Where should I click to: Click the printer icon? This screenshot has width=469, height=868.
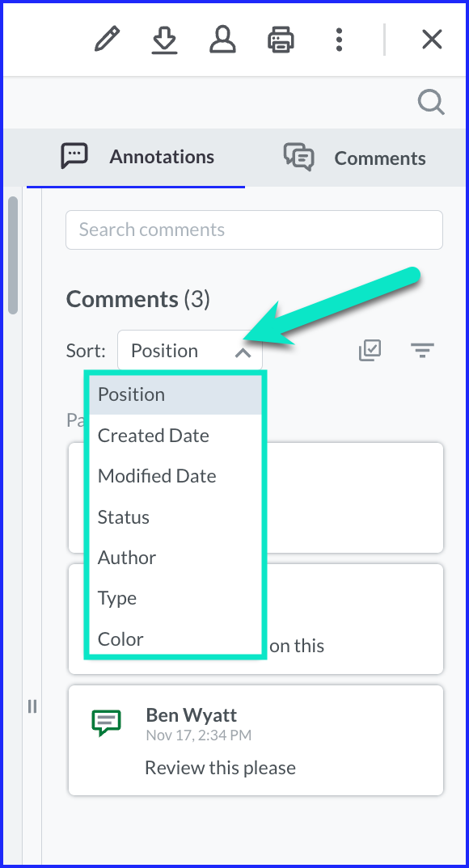point(281,40)
